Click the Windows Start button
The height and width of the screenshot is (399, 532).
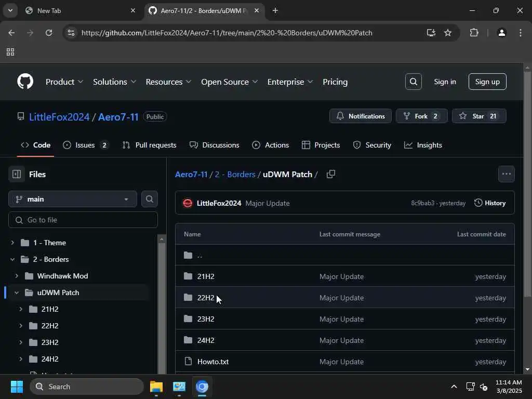click(x=17, y=387)
